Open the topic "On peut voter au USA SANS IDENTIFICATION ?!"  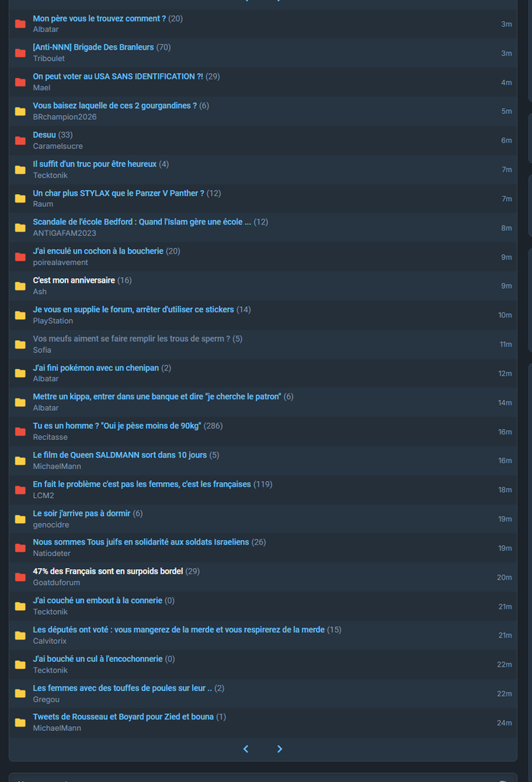(x=118, y=76)
